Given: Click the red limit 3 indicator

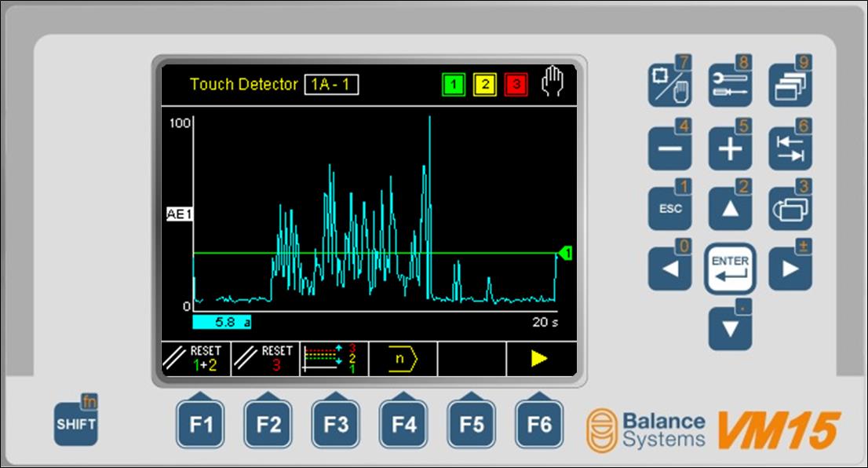Looking at the screenshot, I should tap(516, 85).
